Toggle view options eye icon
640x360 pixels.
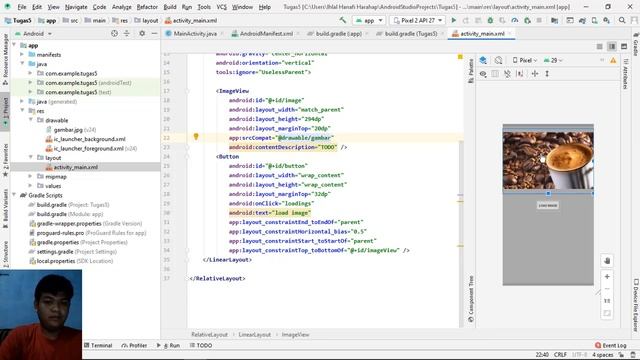(483, 74)
